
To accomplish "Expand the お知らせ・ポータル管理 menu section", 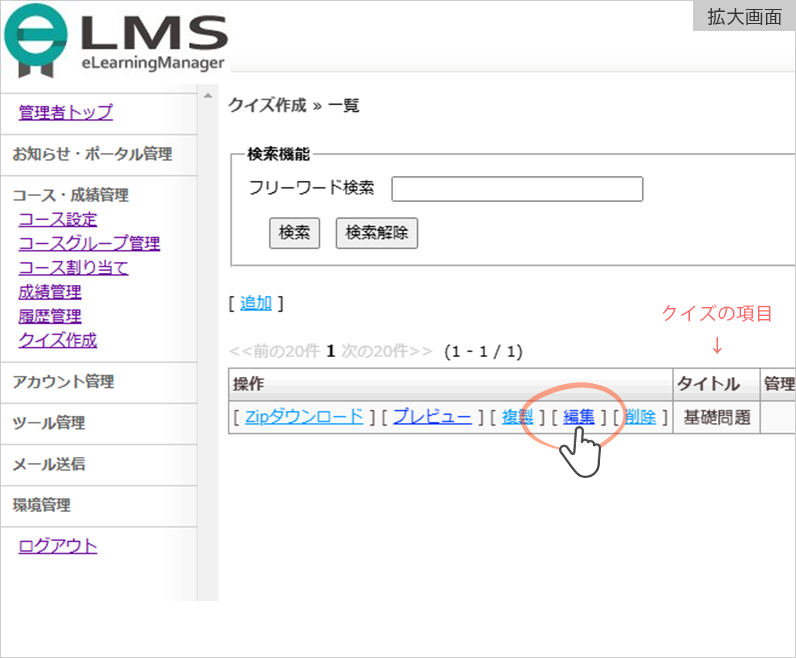I will (x=92, y=154).
